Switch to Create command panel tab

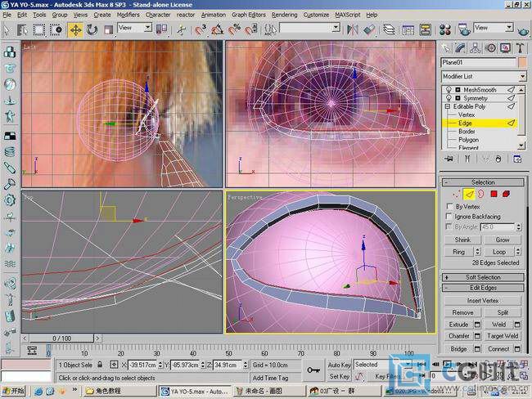(x=446, y=48)
